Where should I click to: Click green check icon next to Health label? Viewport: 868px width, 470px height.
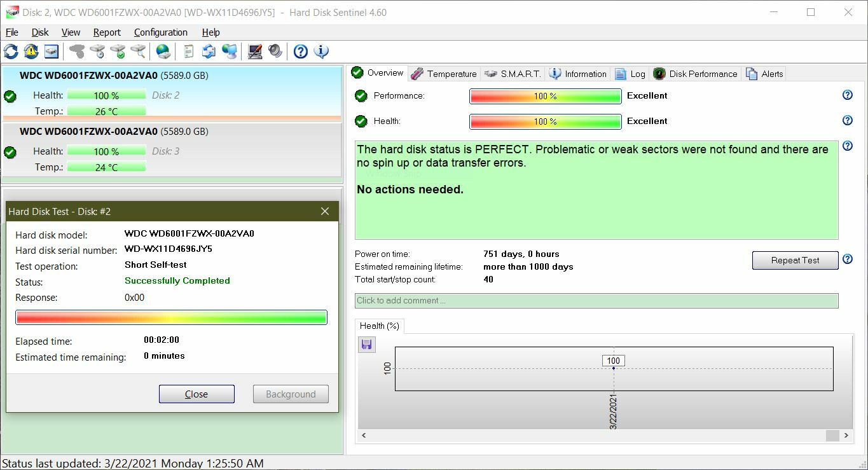[361, 121]
